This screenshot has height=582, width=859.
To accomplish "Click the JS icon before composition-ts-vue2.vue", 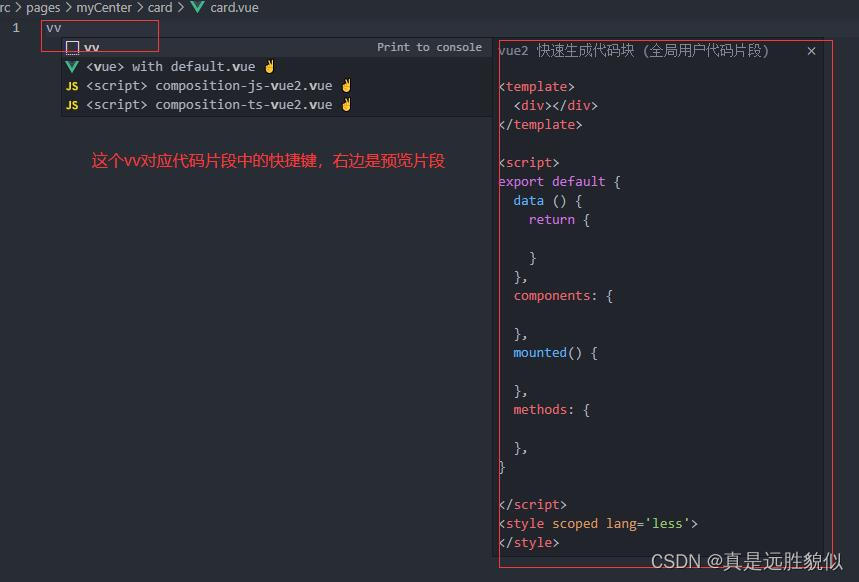I will click(71, 104).
